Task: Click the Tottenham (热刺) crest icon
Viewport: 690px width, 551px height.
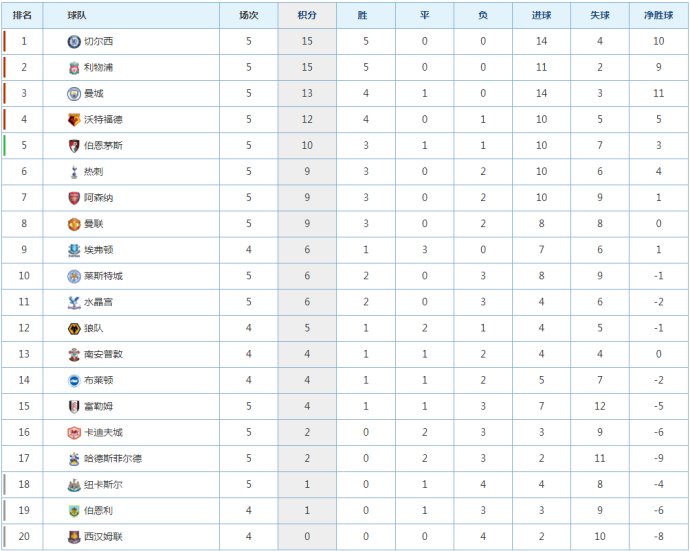Action: click(x=74, y=172)
